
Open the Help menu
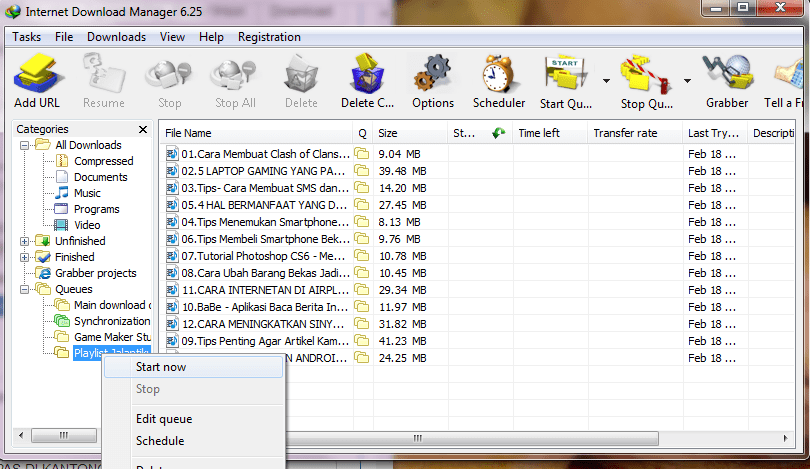[211, 37]
